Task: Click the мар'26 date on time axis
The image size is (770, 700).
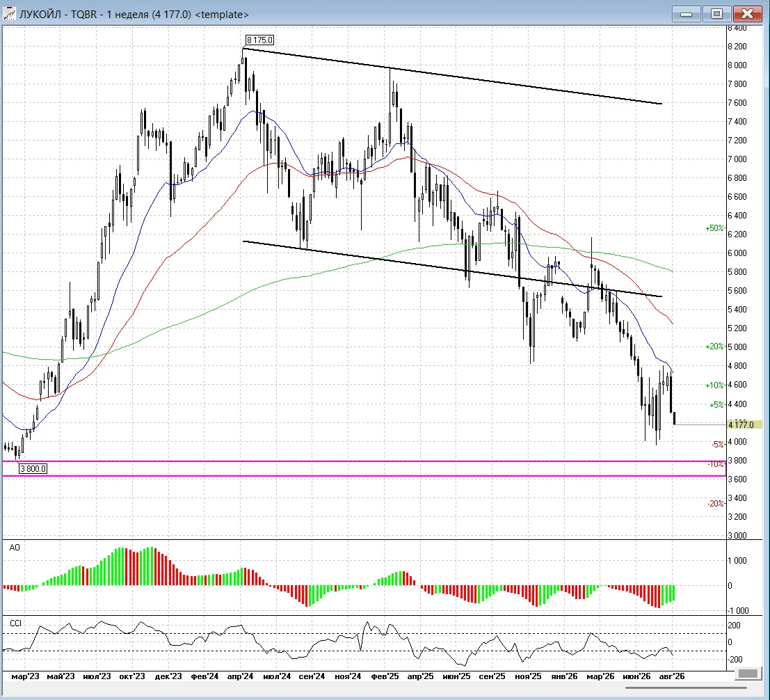Action: tap(600, 676)
